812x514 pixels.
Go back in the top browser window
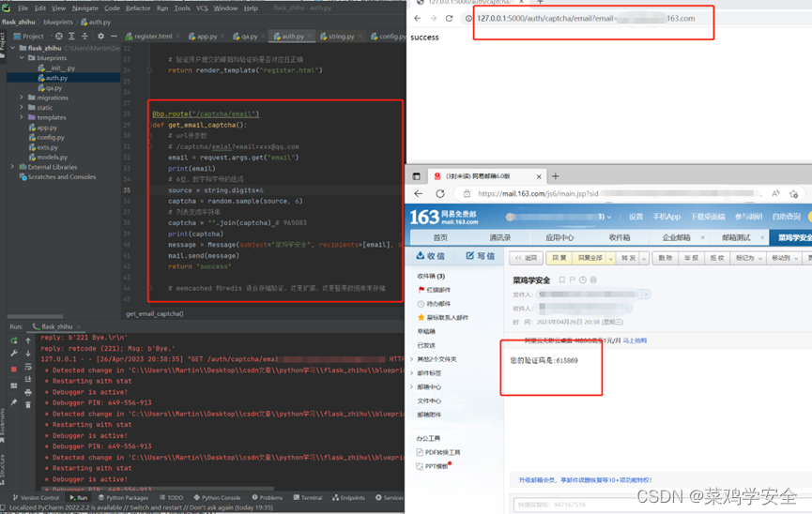pos(418,18)
